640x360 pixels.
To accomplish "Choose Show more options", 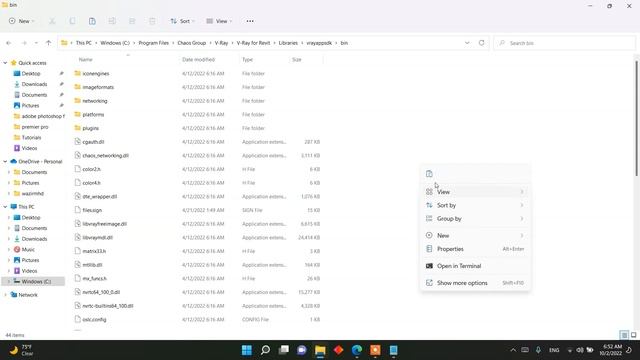I will pyautogui.click(x=475, y=283).
